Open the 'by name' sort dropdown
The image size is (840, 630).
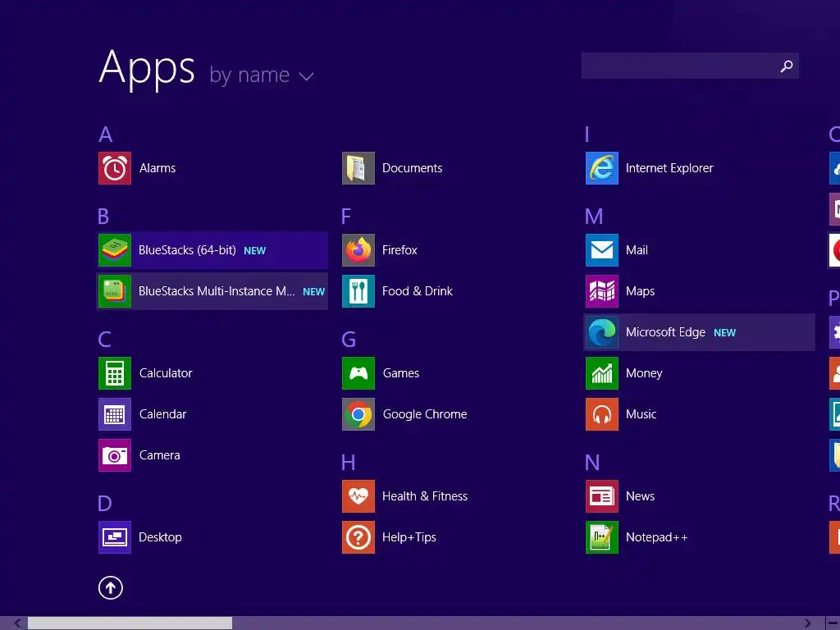(261, 75)
